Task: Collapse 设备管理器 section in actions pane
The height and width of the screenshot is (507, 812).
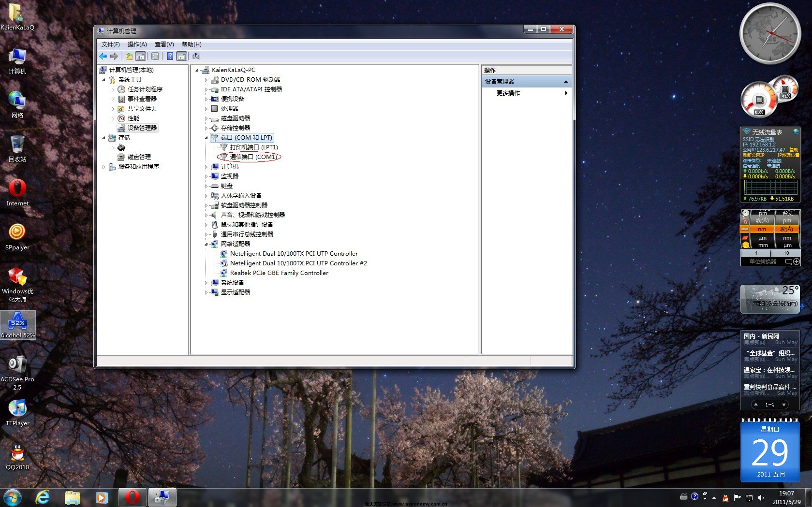Action: point(566,82)
